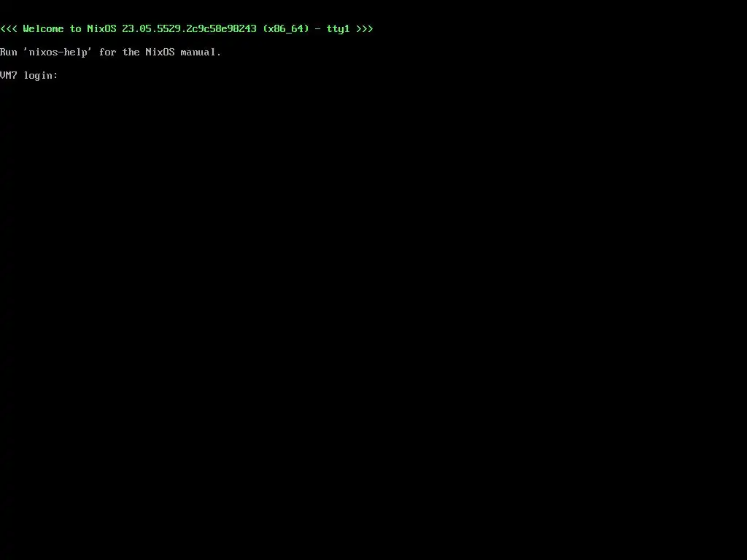The height and width of the screenshot is (560, 747).
Task: Click the word 'Run' on the help line
Action: coord(9,52)
